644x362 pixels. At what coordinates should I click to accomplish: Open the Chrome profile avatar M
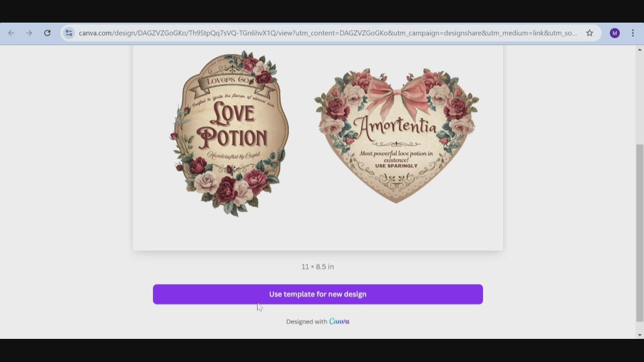tap(614, 33)
